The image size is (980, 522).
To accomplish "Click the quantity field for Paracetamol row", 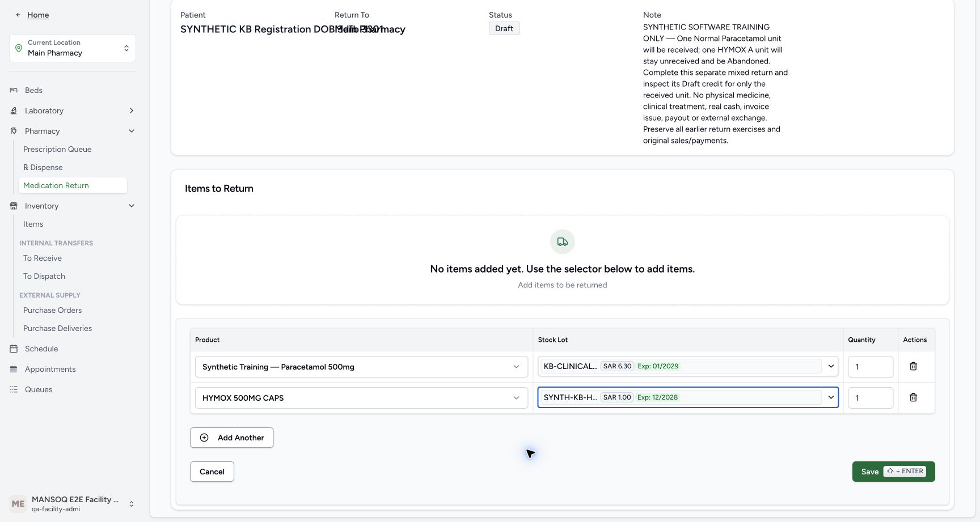I will 871,367.
